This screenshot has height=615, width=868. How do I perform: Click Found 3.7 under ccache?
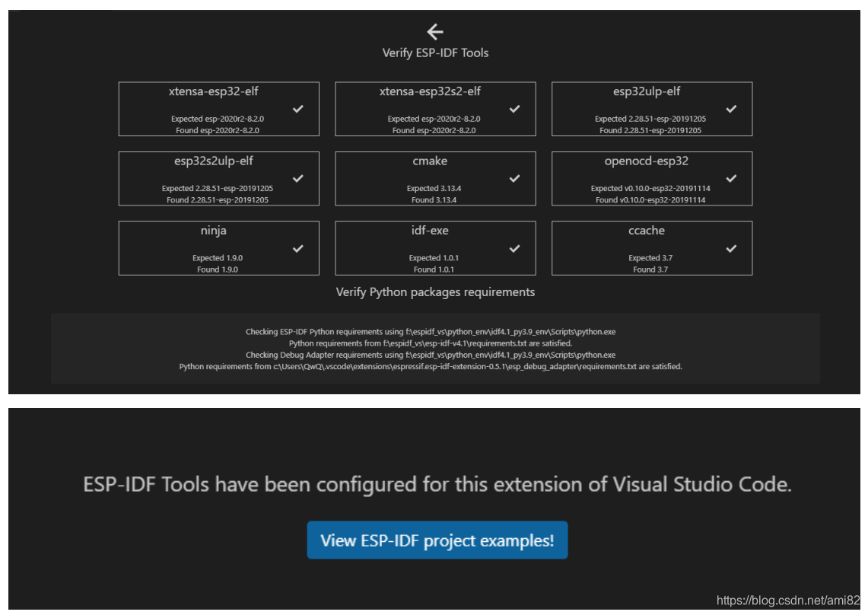[x=650, y=270]
